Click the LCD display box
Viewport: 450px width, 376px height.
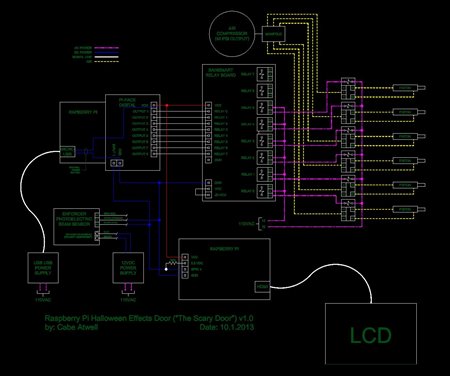[x=371, y=334]
